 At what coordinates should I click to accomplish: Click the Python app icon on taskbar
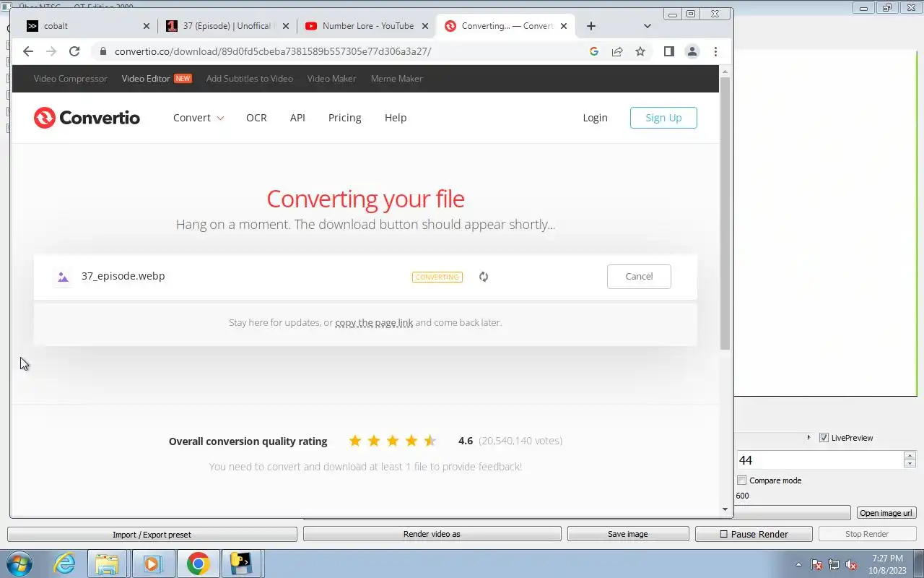pyautogui.click(x=241, y=564)
